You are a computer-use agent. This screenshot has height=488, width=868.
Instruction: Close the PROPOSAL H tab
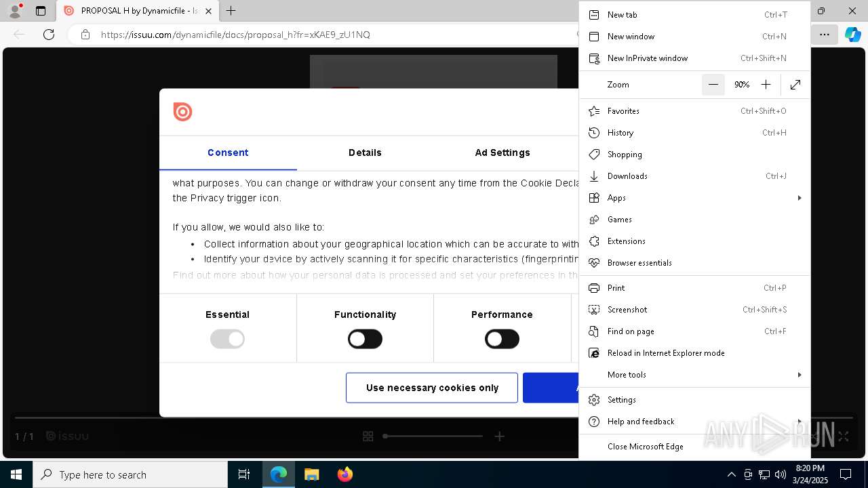tap(208, 11)
